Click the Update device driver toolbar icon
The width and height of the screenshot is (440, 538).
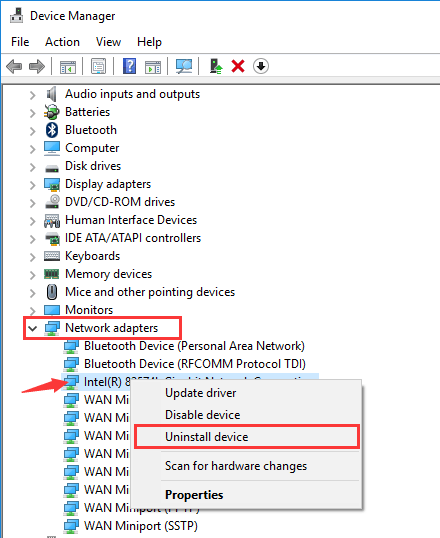tap(216, 66)
